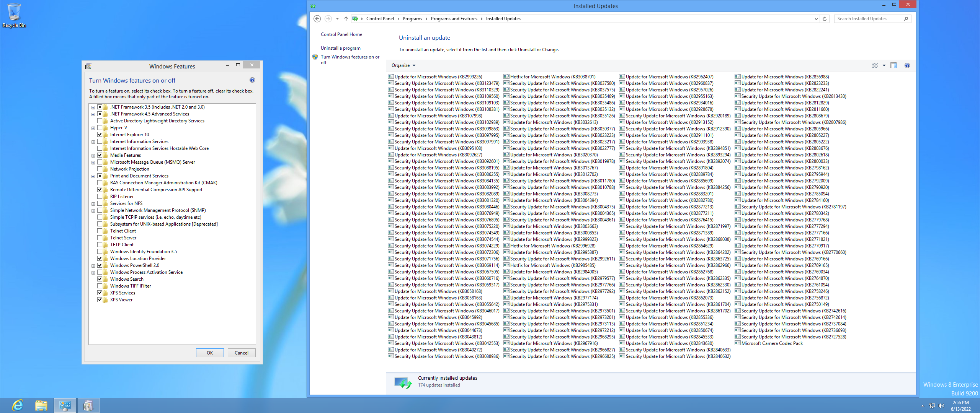Screen dimensions: 980x413
Task: Open help in Windows Features dialog
Action: (252, 80)
